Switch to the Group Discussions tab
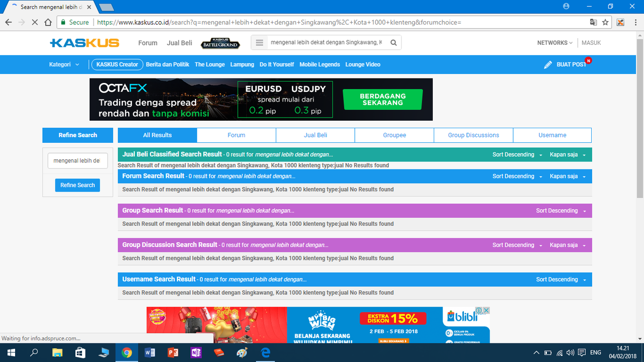 pos(473,135)
